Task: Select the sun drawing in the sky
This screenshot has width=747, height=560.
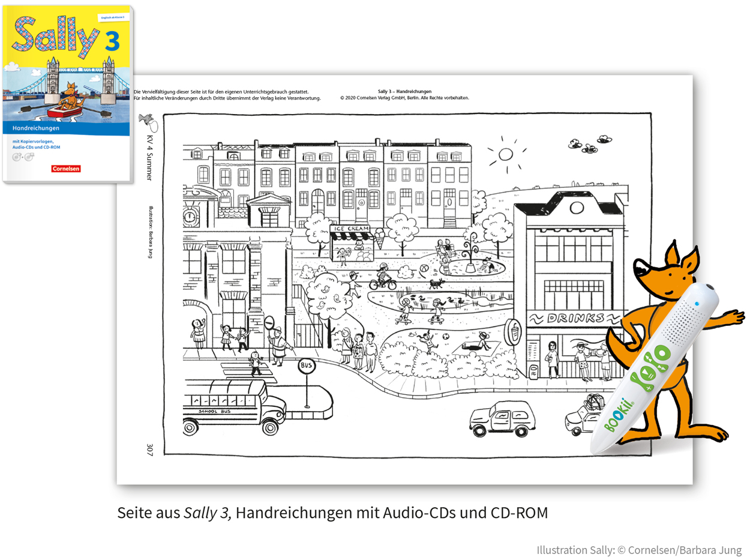Action: [x=505, y=154]
